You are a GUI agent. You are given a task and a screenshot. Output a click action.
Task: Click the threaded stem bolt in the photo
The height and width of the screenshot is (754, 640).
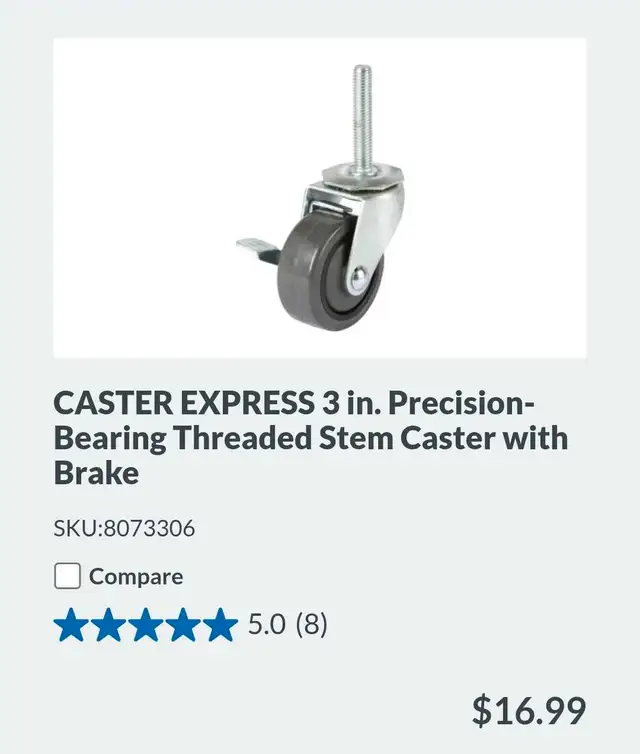pos(363,118)
